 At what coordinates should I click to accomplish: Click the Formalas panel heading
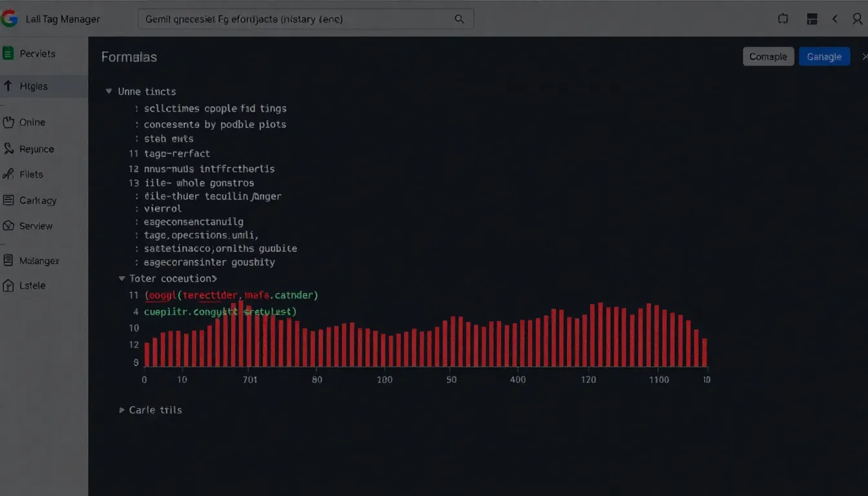(x=129, y=57)
